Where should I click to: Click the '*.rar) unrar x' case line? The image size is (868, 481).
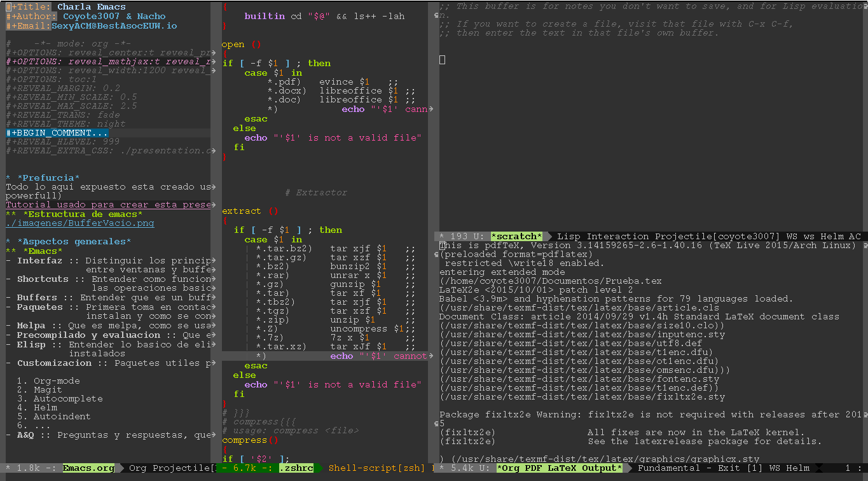click(x=336, y=275)
